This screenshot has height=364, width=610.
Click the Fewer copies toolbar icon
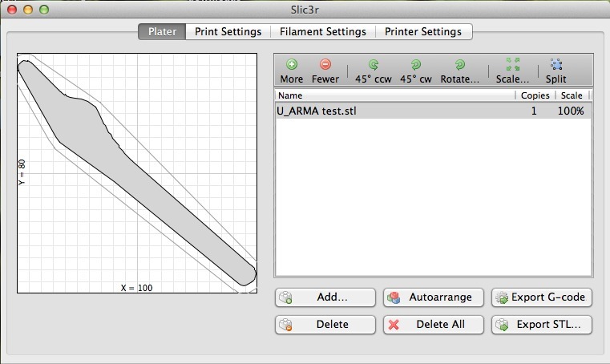[325, 70]
